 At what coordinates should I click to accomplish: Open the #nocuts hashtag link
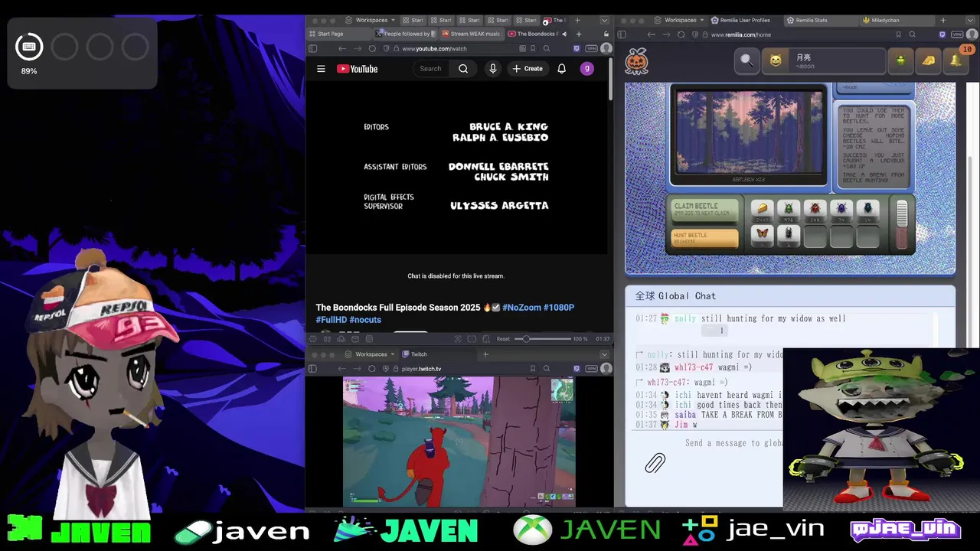click(x=365, y=320)
